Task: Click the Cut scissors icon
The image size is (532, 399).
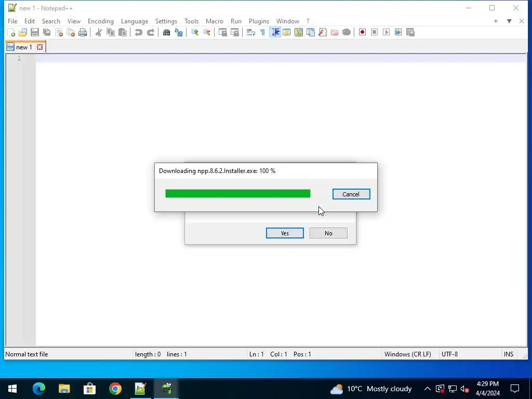Action: (98, 32)
